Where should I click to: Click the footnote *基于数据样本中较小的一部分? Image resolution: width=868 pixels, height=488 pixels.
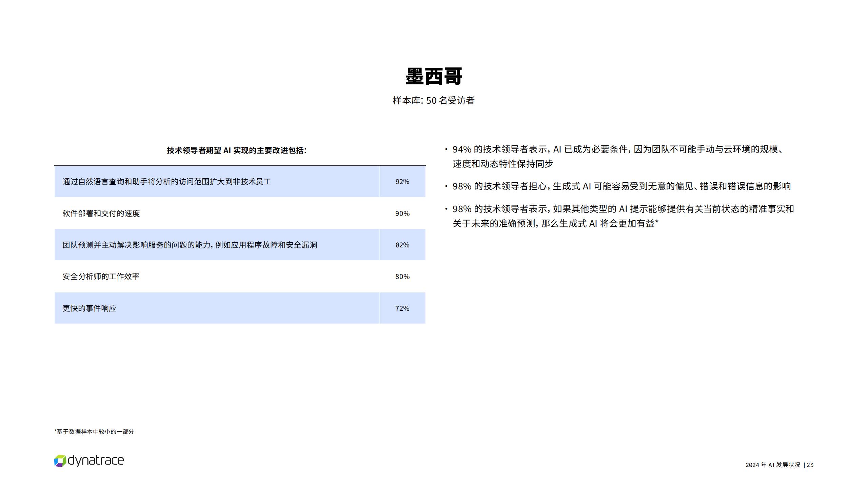tap(94, 432)
